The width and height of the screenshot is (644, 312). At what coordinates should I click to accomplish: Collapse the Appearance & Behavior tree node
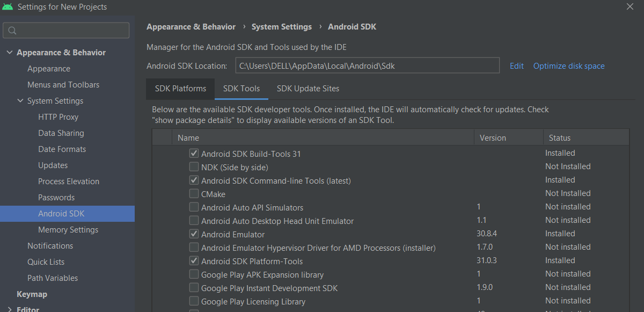(x=9, y=53)
